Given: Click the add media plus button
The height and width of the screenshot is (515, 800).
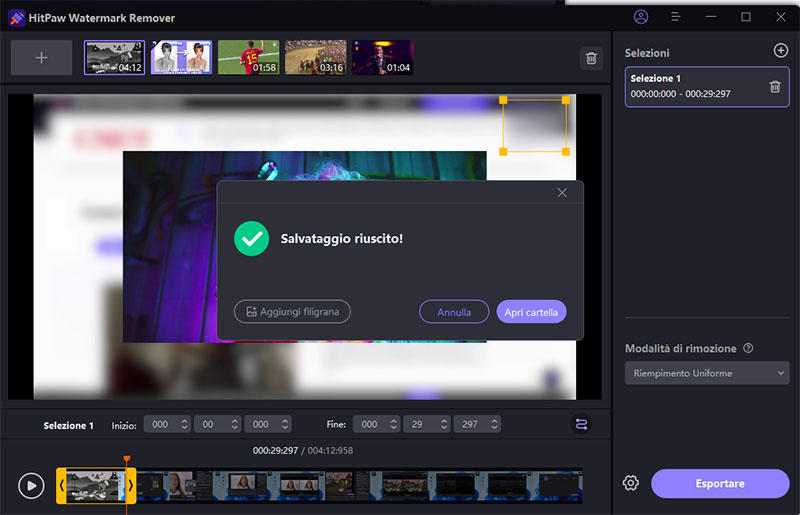Looking at the screenshot, I should coord(41,58).
